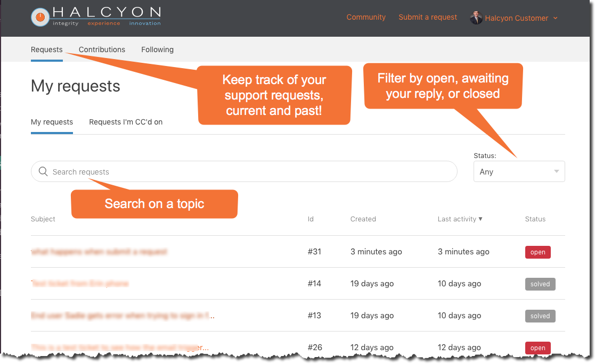Open request #26 subject link
Viewport: 595px width, 364px height.
tap(120, 348)
